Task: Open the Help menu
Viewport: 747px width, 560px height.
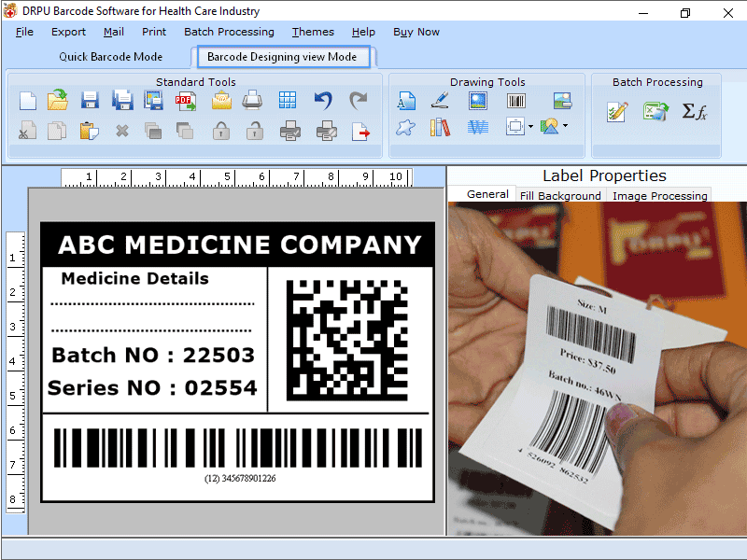Action: (363, 32)
